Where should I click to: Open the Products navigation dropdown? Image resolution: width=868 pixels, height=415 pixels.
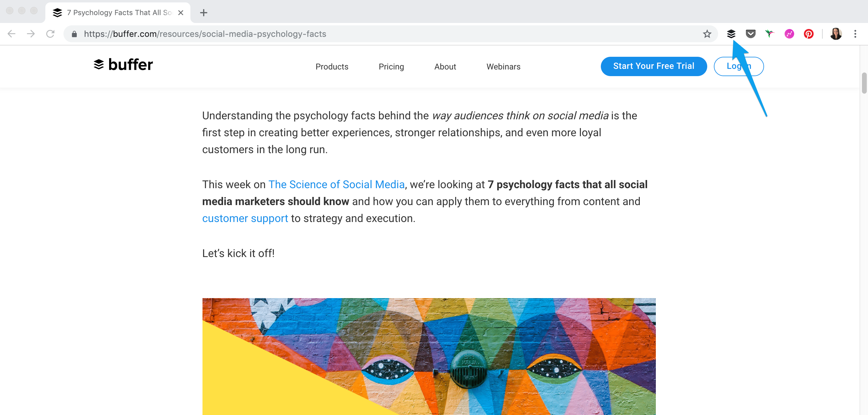pyautogui.click(x=332, y=66)
